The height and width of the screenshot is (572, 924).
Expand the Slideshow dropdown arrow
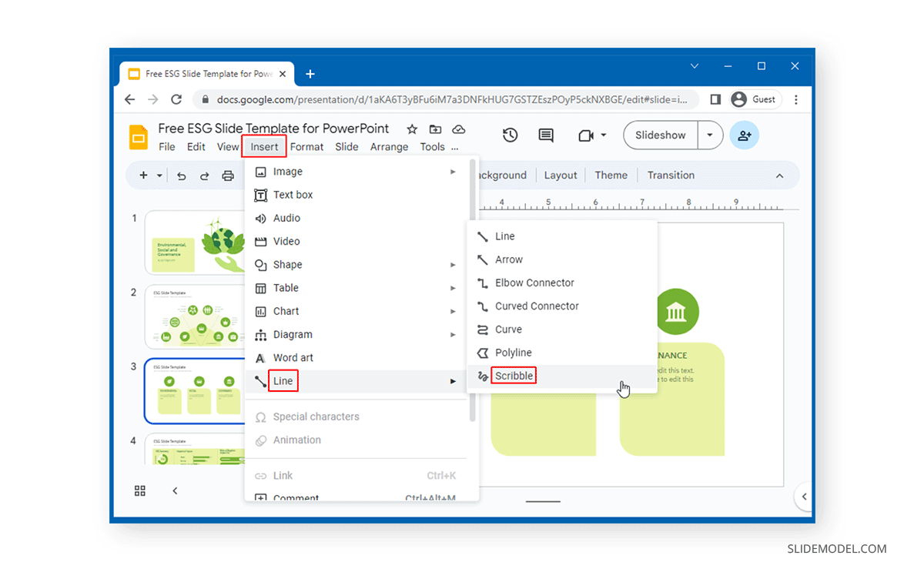pos(709,135)
